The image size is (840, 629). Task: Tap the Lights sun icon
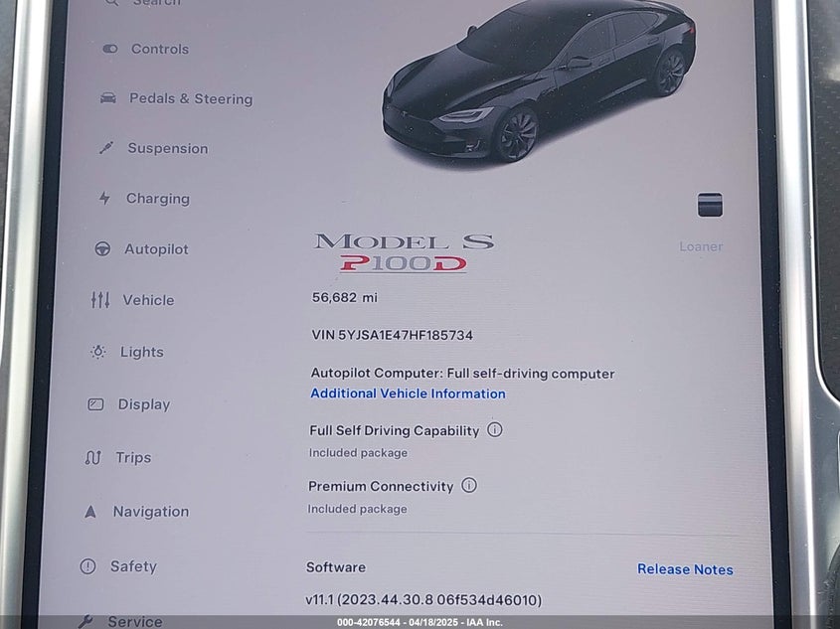(x=98, y=352)
